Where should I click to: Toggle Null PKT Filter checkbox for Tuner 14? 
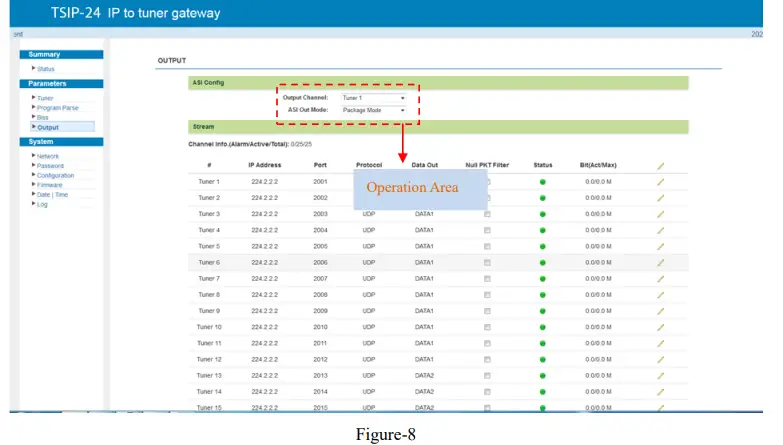(487, 392)
